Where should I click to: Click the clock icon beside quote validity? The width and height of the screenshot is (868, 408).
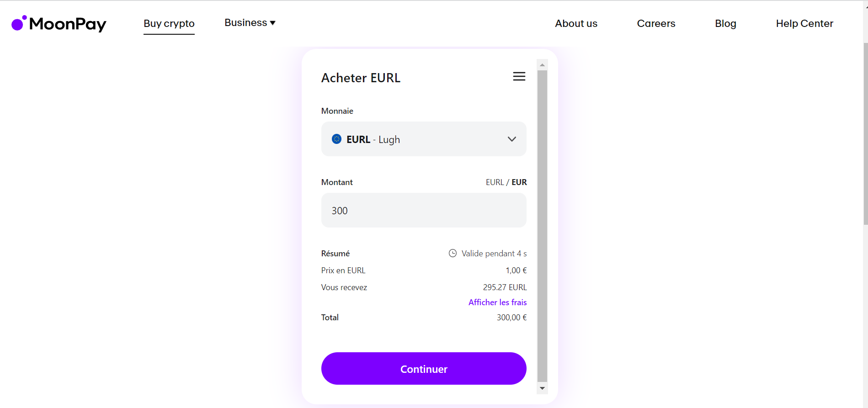(453, 253)
